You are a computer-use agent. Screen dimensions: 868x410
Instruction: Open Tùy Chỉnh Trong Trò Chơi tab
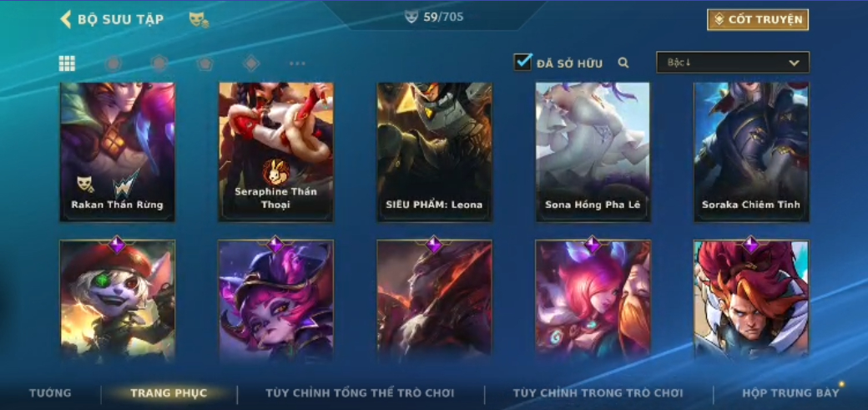pyautogui.click(x=598, y=392)
